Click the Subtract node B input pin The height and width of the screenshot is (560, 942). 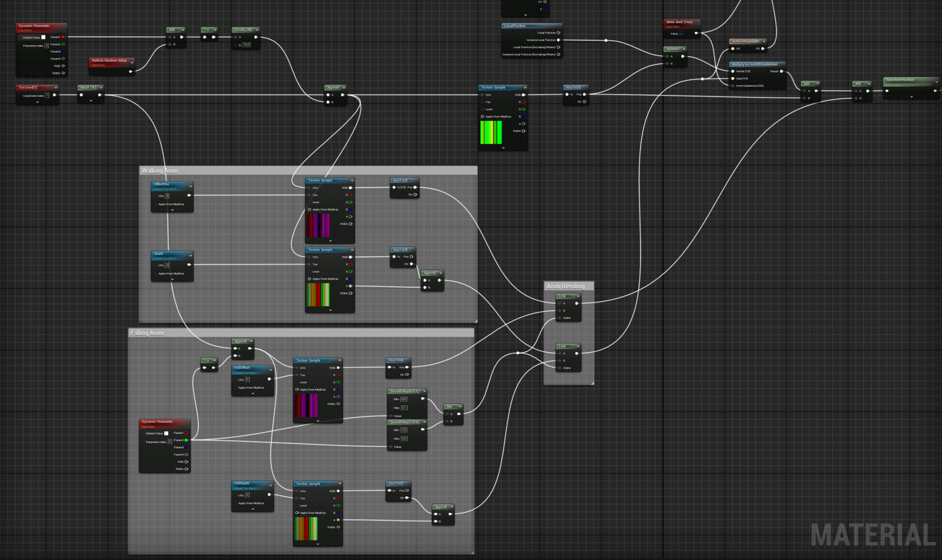coord(667,64)
